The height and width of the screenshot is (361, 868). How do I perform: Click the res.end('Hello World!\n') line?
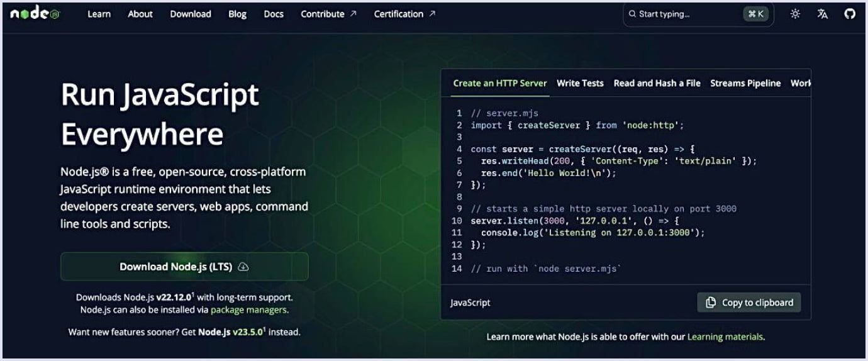click(549, 173)
